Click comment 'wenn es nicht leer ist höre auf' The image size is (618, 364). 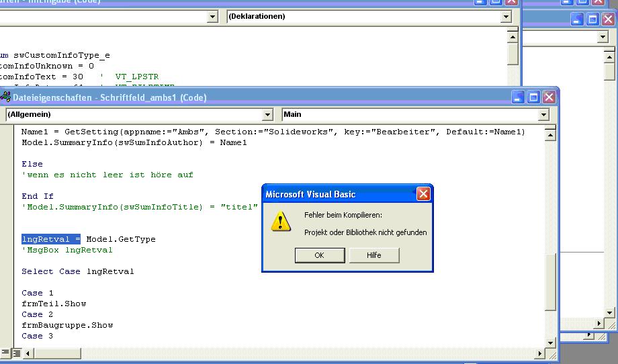(x=107, y=175)
